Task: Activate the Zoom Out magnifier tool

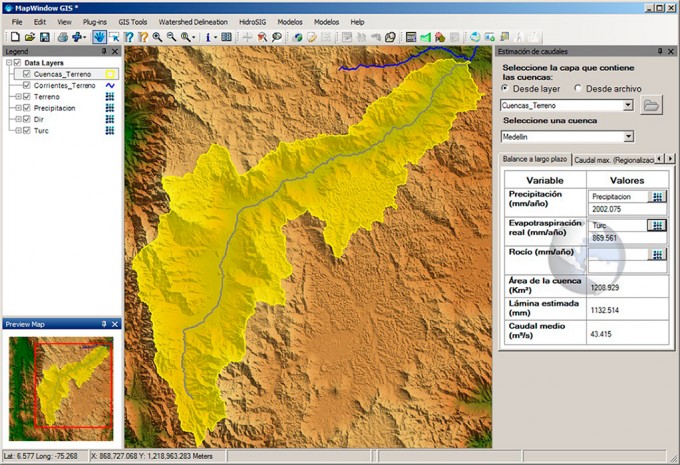Action: (x=172, y=37)
